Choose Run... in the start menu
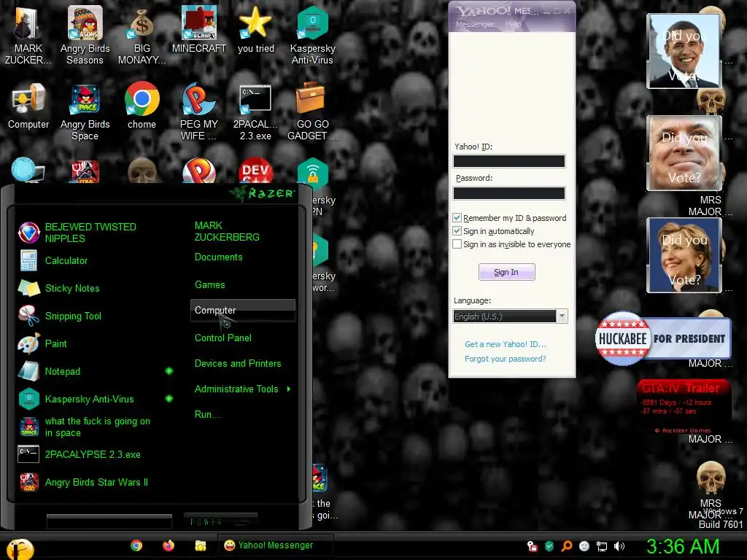The width and height of the screenshot is (747, 560). 208,414
